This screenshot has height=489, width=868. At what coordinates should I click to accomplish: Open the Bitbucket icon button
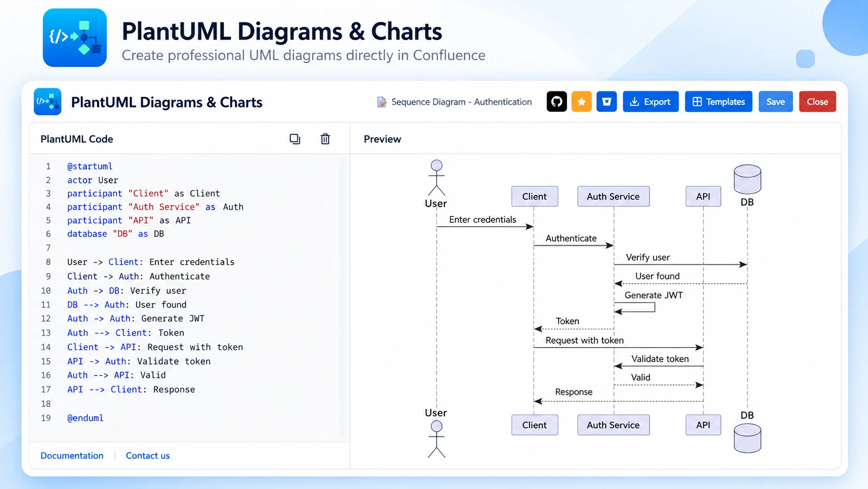[606, 102]
